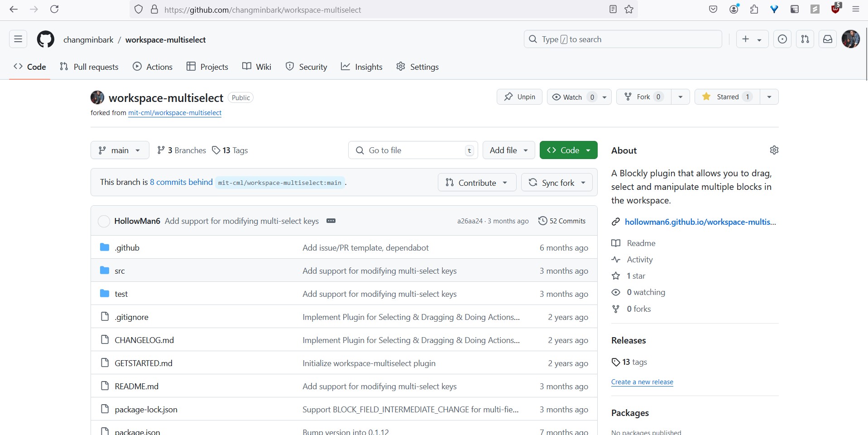Open the mit-cml/workspace-multiselect upstream link
The height and width of the screenshot is (435, 868).
pos(175,112)
